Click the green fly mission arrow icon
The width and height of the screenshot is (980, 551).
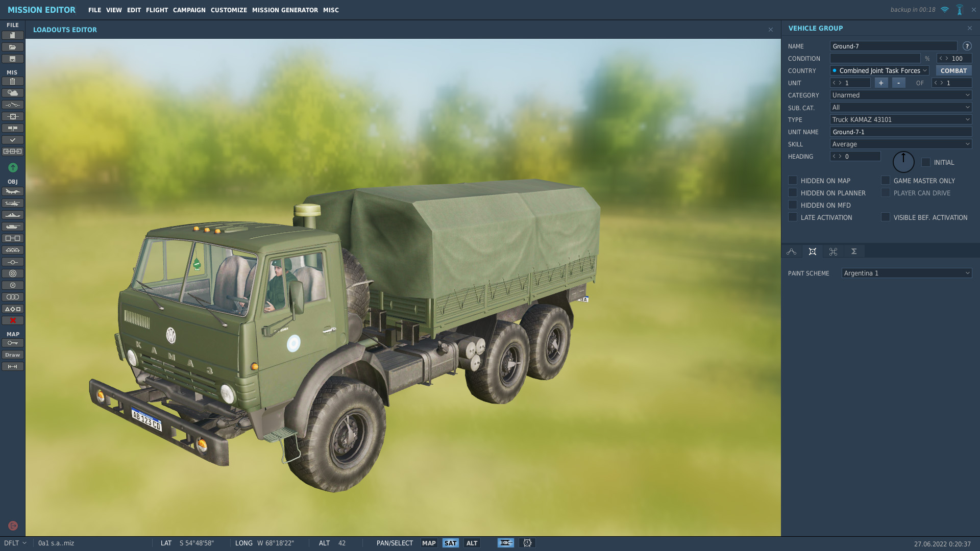tap(13, 167)
